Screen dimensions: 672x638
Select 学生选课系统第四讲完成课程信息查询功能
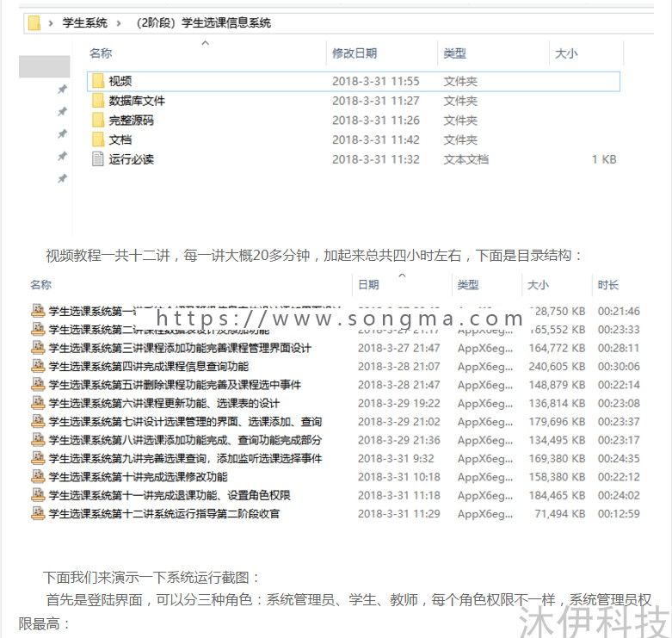point(148,366)
